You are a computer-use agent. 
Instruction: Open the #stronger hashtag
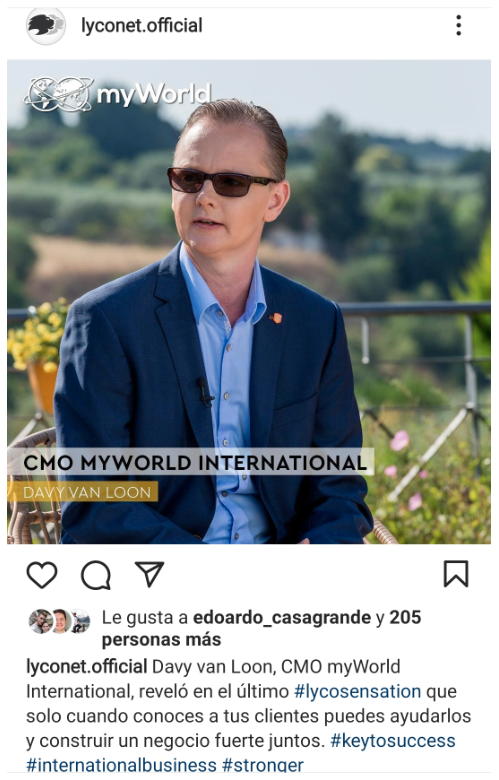[263, 765]
